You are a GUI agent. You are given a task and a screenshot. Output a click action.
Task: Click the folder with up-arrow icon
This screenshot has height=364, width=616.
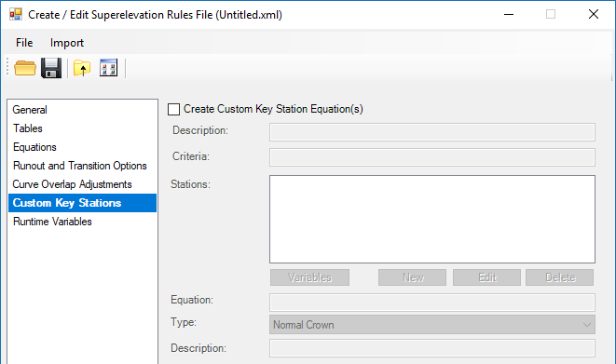[82, 68]
